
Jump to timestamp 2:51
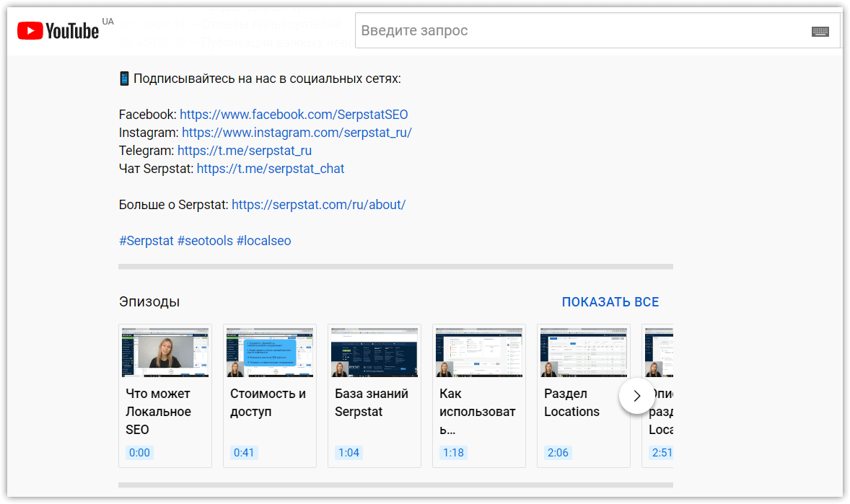coord(662,453)
